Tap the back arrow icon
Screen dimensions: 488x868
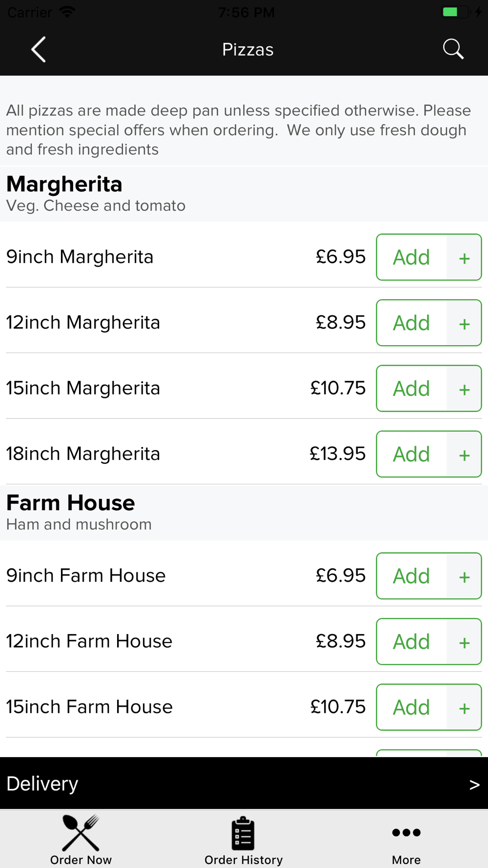click(39, 49)
